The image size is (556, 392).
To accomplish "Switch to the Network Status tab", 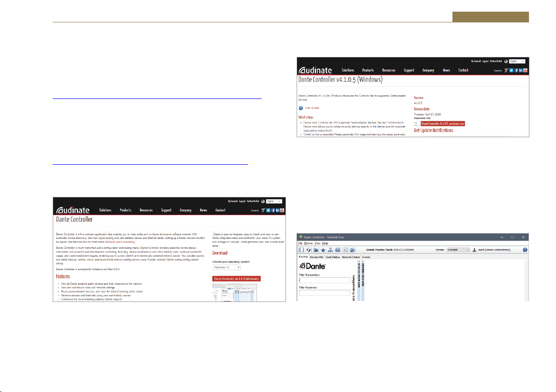I will click(x=351, y=257).
